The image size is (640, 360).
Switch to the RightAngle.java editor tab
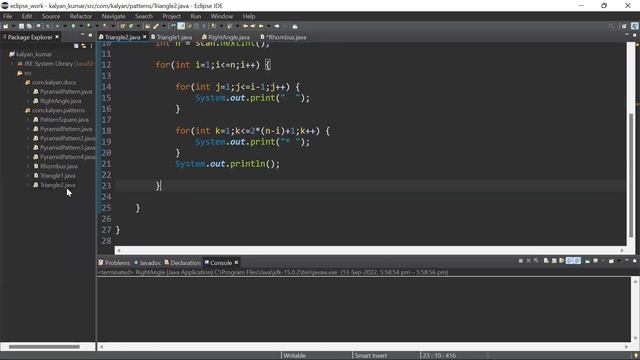(x=226, y=37)
